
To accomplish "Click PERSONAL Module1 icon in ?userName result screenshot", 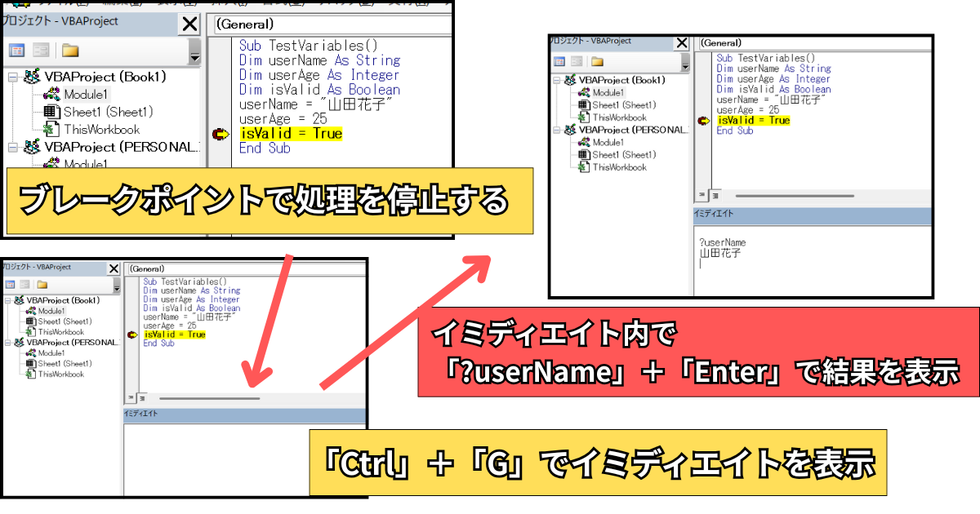I will (584, 142).
